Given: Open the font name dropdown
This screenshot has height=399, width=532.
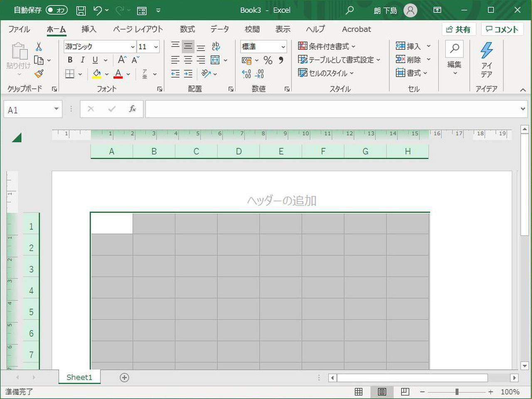Looking at the screenshot, I should click(x=133, y=47).
